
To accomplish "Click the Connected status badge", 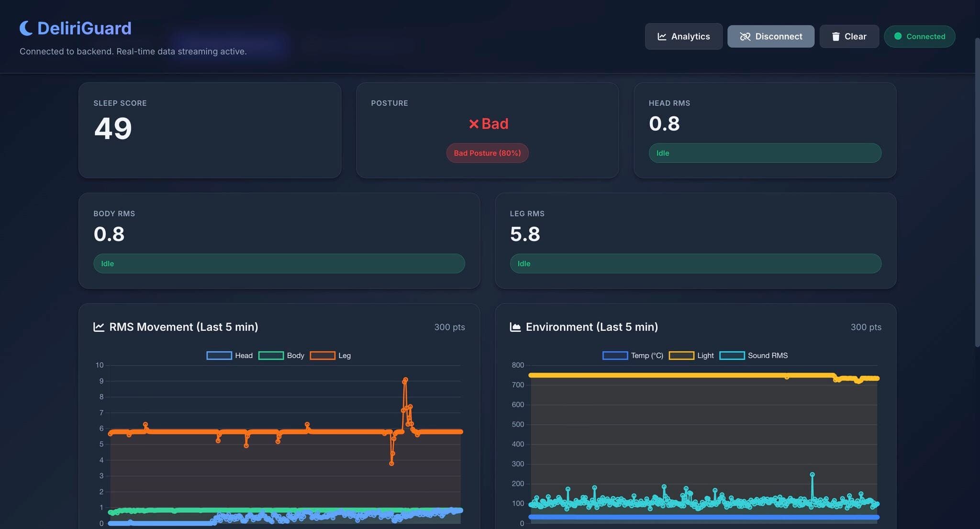I will 919,36.
